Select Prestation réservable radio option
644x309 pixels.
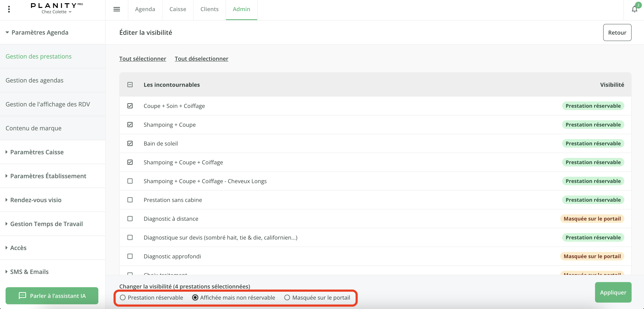[x=123, y=297]
